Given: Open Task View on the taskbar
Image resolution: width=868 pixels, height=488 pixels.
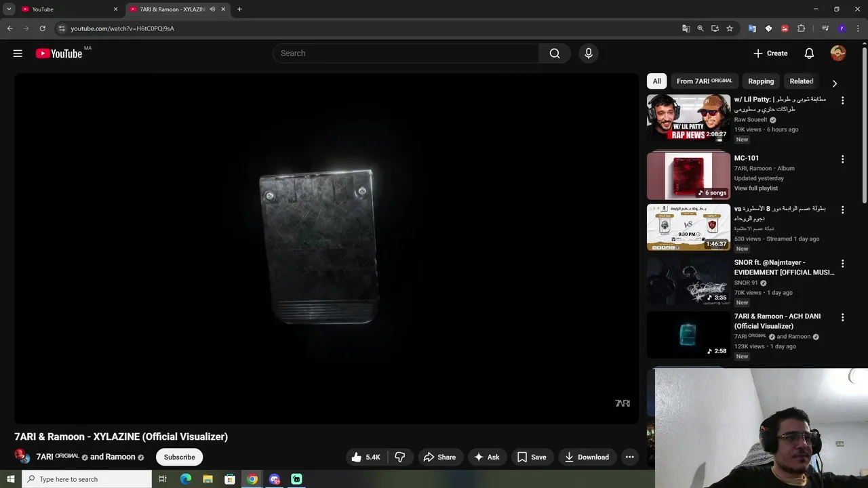Looking at the screenshot, I should coord(163,479).
